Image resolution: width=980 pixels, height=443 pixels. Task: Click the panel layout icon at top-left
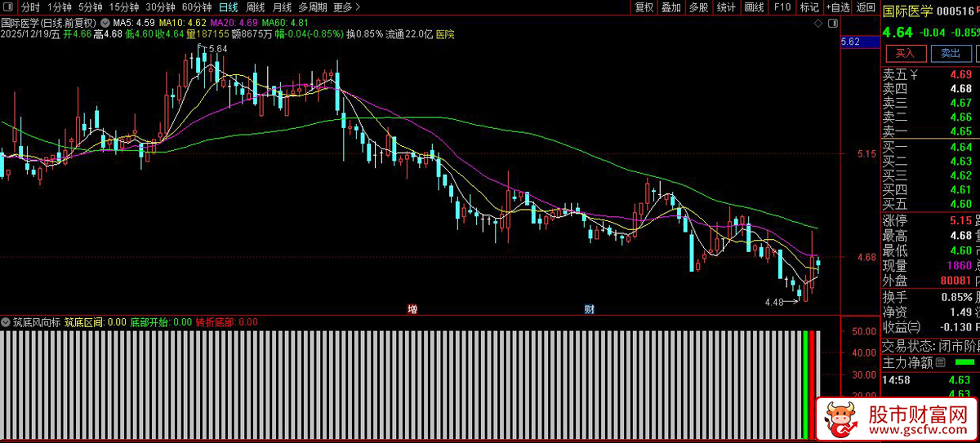pos(9,7)
